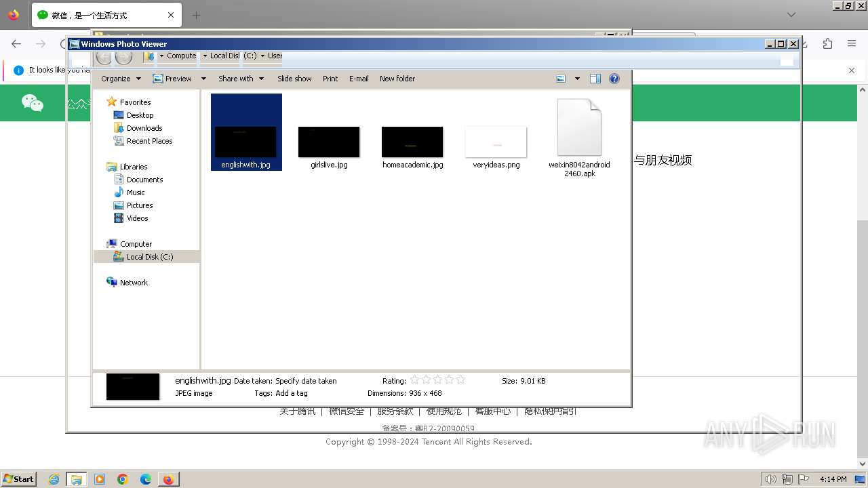This screenshot has height=488, width=868.
Task: Open the Pictures library
Action: (x=133, y=205)
